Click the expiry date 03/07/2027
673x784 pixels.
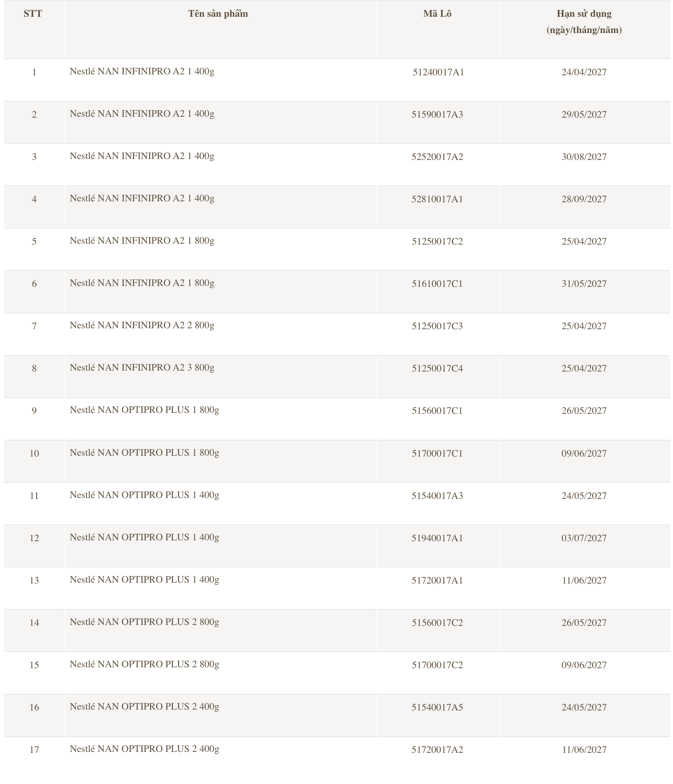click(x=584, y=538)
